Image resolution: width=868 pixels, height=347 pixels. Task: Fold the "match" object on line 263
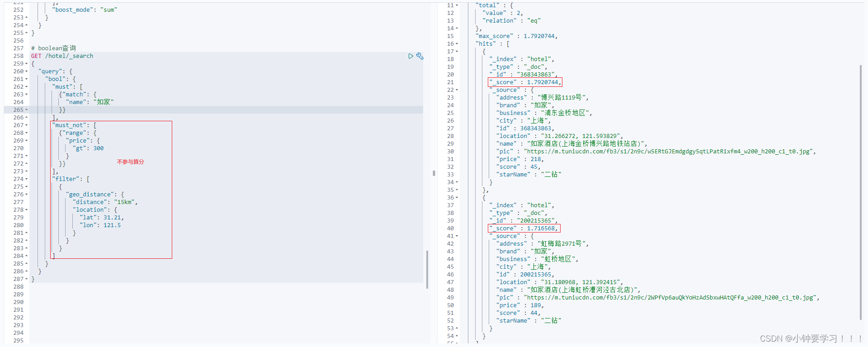coord(27,95)
